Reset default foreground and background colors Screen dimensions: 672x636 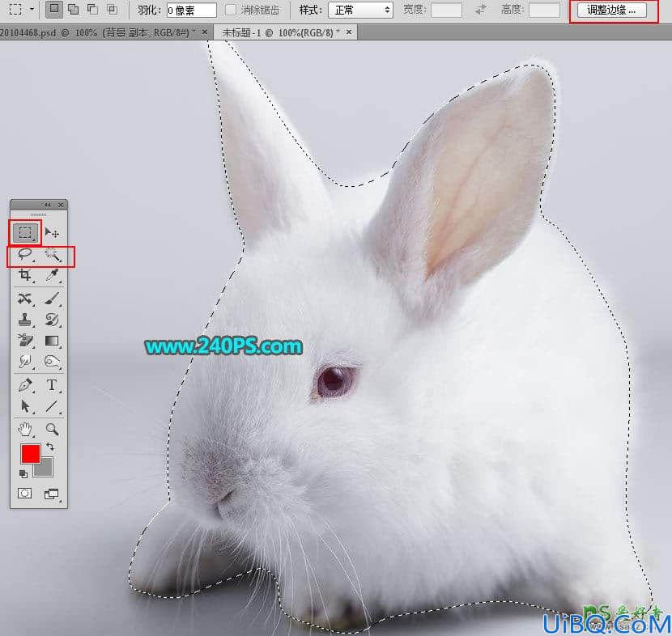23,473
